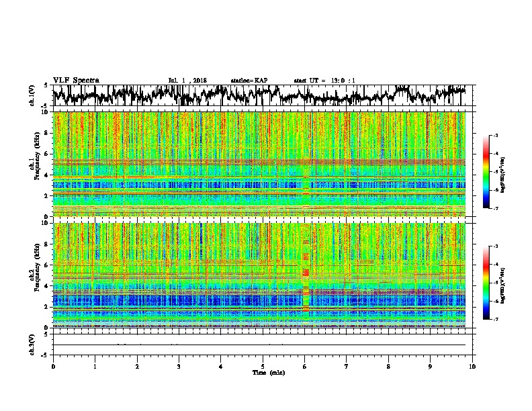Click the ch.2 colorbar log(PSD) label
The image size is (532, 411).
tap(502, 286)
